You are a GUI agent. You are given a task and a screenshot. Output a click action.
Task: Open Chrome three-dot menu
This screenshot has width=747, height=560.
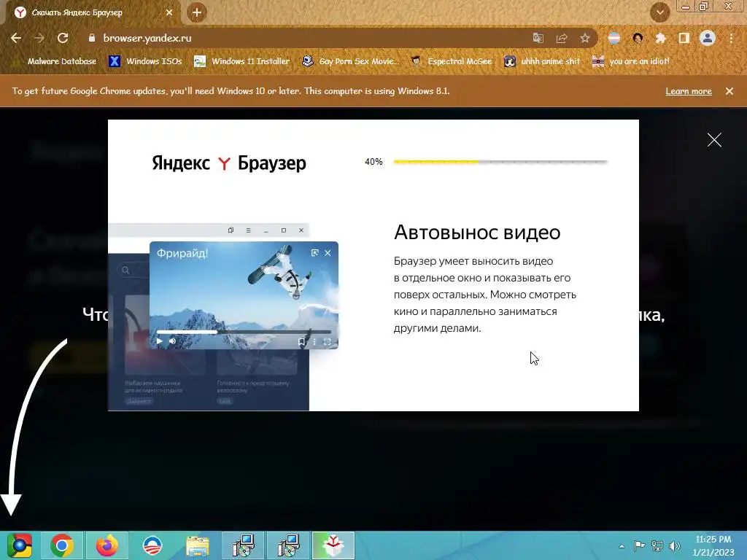click(731, 38)
